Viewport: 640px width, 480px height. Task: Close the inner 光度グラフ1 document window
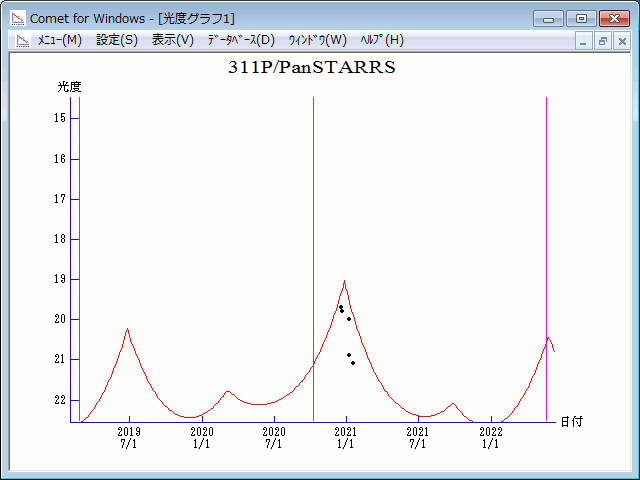coord(621,41)
